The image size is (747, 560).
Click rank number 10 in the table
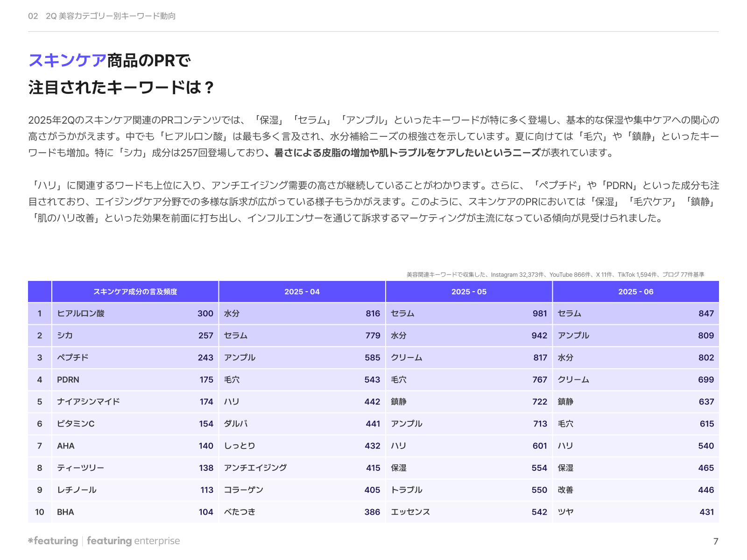[x=40, y=512]
